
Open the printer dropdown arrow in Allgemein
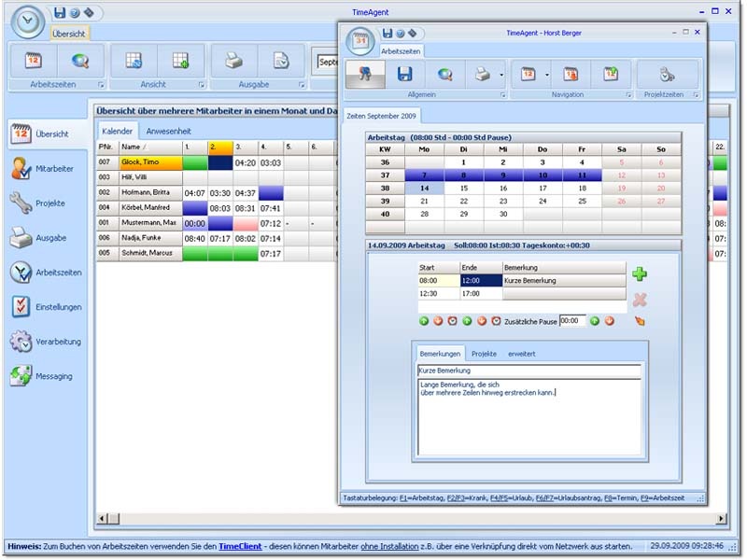click(501, 75)
